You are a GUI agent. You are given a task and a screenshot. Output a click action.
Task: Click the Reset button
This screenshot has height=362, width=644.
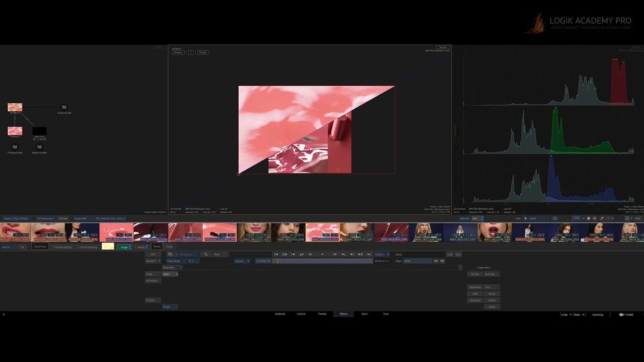pyautogui.click(x=492, y=307)
